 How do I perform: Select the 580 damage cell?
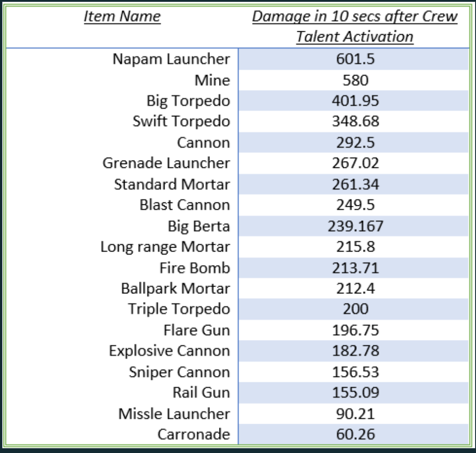[354, 80]
